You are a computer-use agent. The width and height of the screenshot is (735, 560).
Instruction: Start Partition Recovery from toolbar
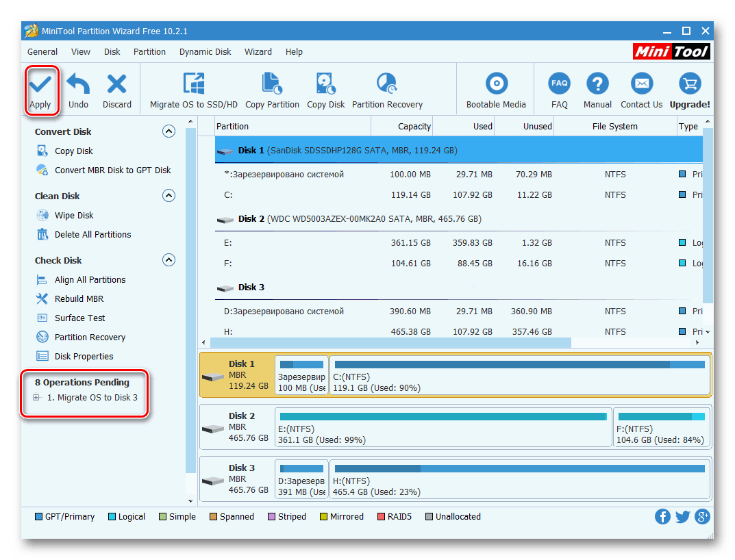tap(387, 90)
